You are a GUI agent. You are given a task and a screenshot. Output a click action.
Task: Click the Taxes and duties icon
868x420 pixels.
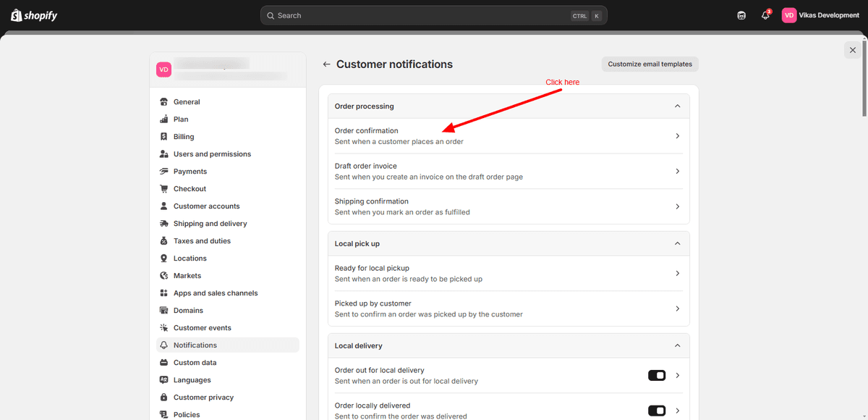164,241
